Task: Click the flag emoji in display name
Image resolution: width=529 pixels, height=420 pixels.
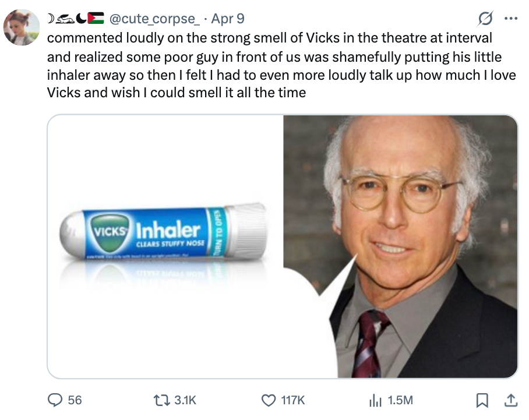Action: click(x=96, y=19)
